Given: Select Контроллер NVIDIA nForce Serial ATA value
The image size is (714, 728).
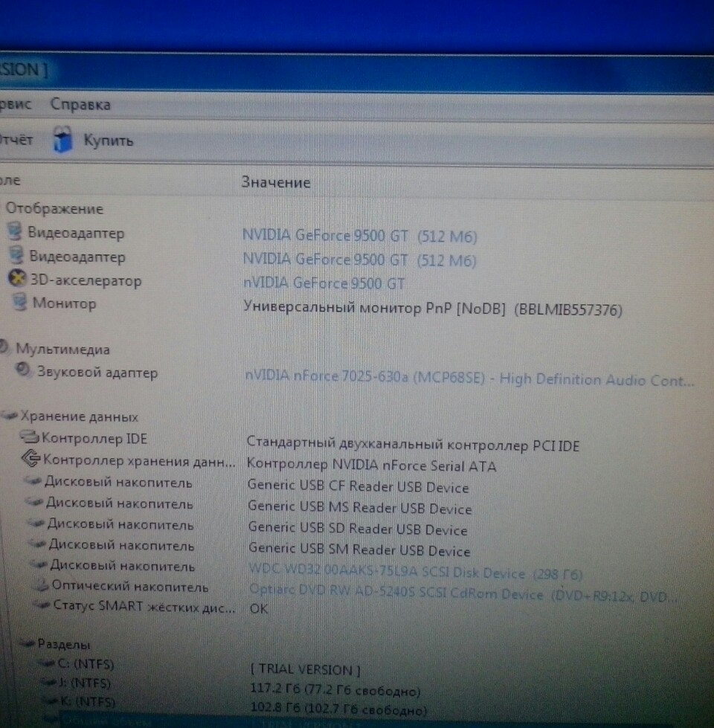Looking at the screenshot, I should click(x=371, y=465).
